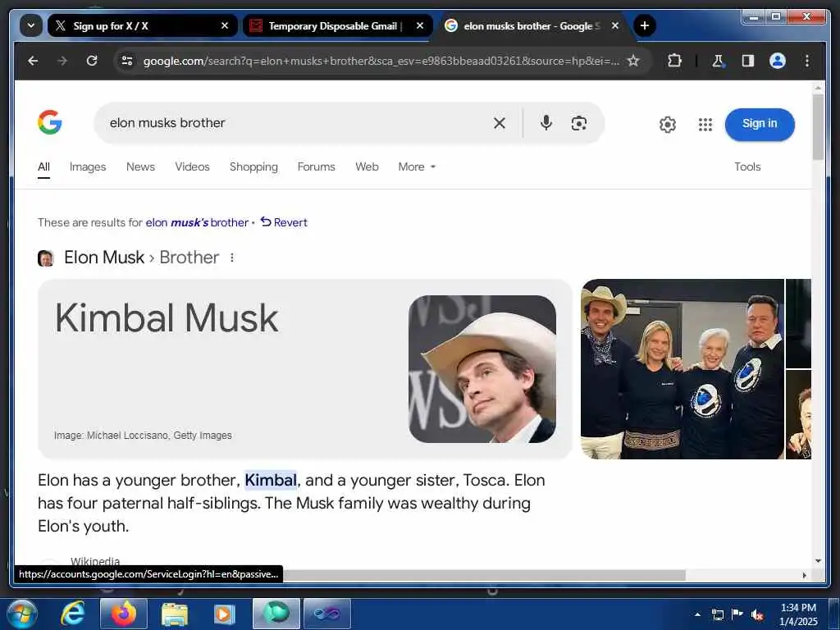
Task: Open the Extensions puzzle icon
Action: pyautogui.click(x=674, y=61)
